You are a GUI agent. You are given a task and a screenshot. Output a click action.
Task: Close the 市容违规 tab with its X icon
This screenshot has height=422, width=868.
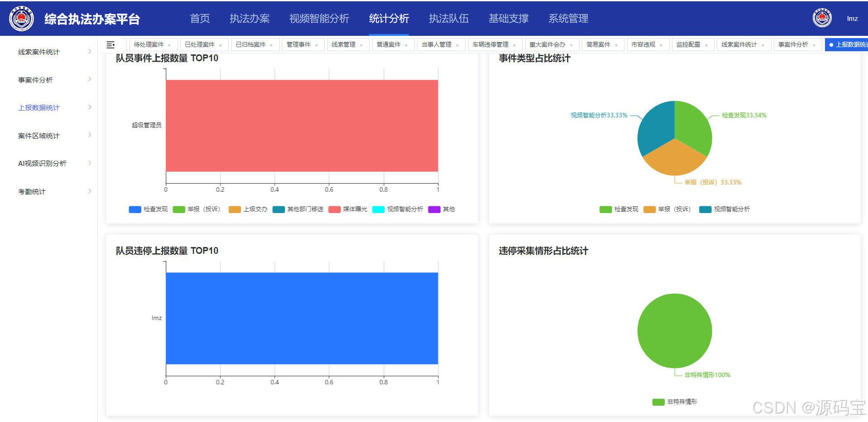click(662, 44)
